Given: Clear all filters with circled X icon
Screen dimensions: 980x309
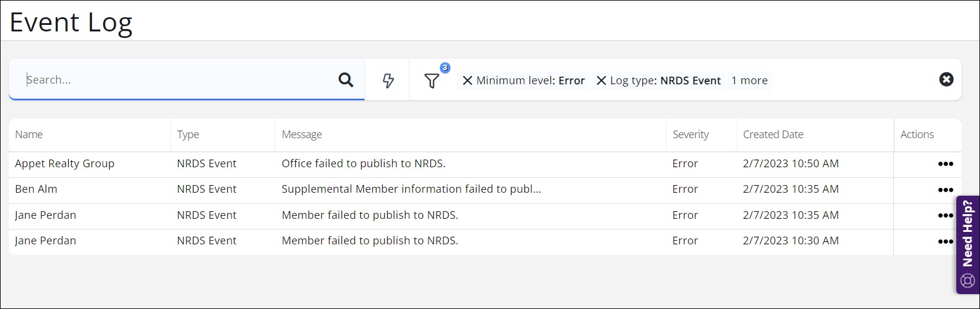Looking at the screenshot, I should point(946,79).
